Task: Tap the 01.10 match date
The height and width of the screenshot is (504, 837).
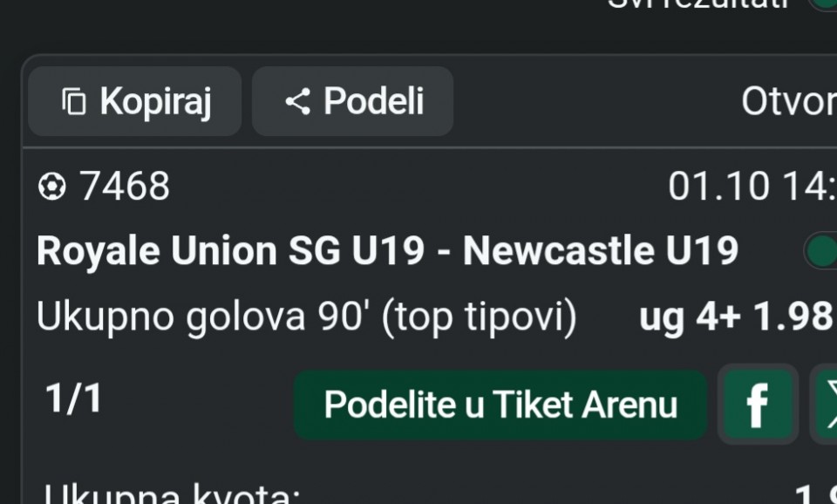Action: pos(719,187)
